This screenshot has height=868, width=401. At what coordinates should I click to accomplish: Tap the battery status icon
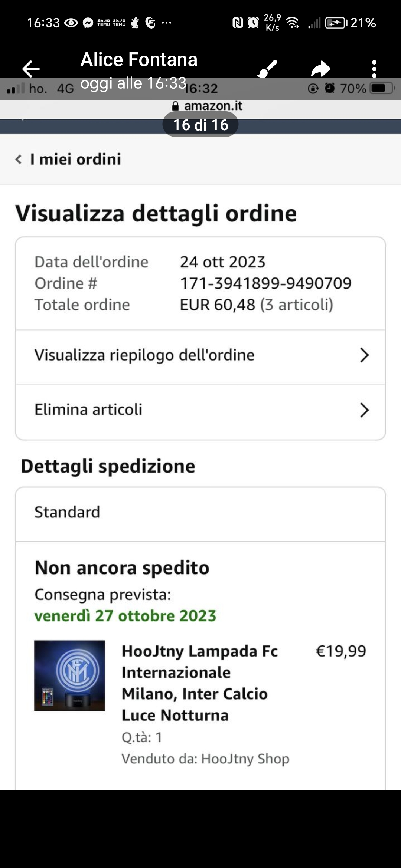click(336, 23)
